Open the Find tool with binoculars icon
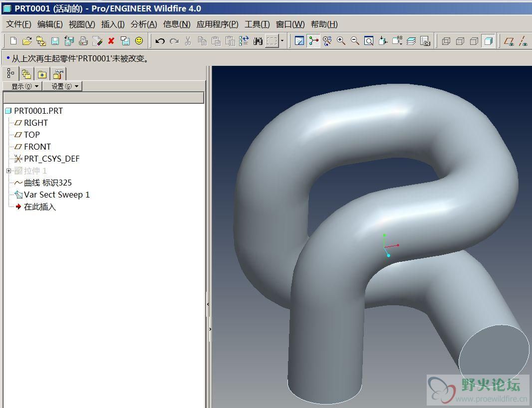The height and width of the screenshot is (408, 532). tap(258, 41)
